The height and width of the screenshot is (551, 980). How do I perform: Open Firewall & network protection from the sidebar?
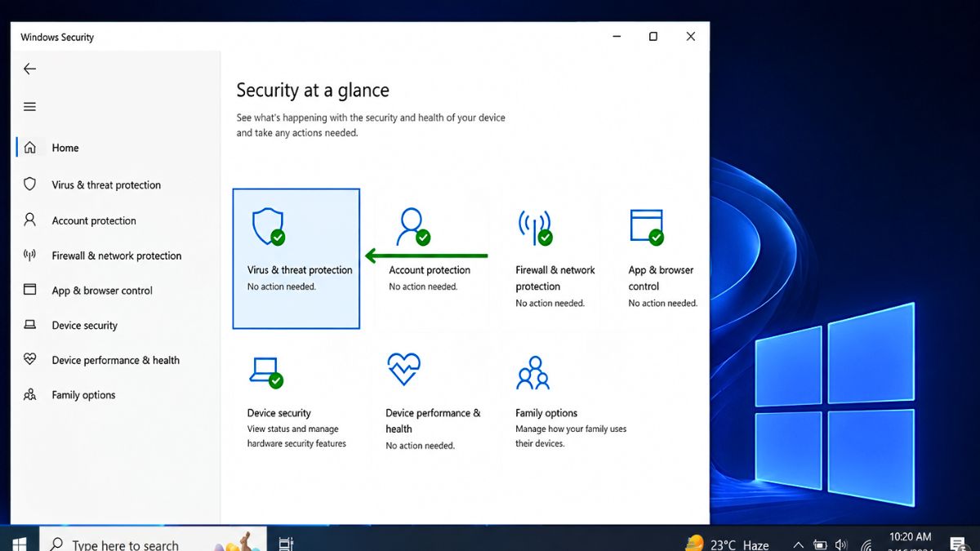coord(117,256)
